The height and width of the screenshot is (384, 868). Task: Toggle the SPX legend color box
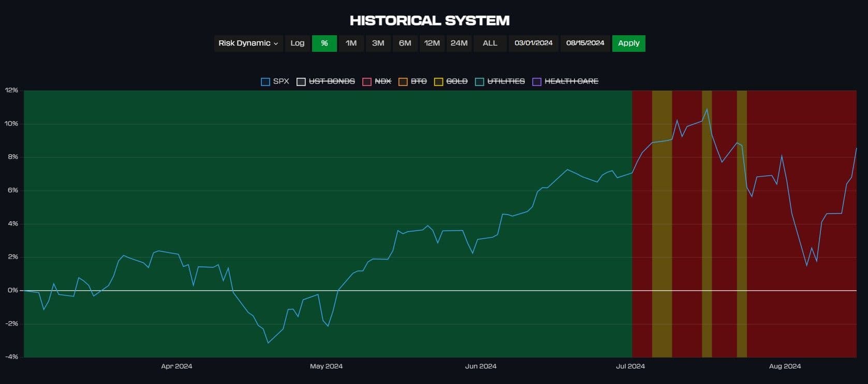click(x=266, y=81)
